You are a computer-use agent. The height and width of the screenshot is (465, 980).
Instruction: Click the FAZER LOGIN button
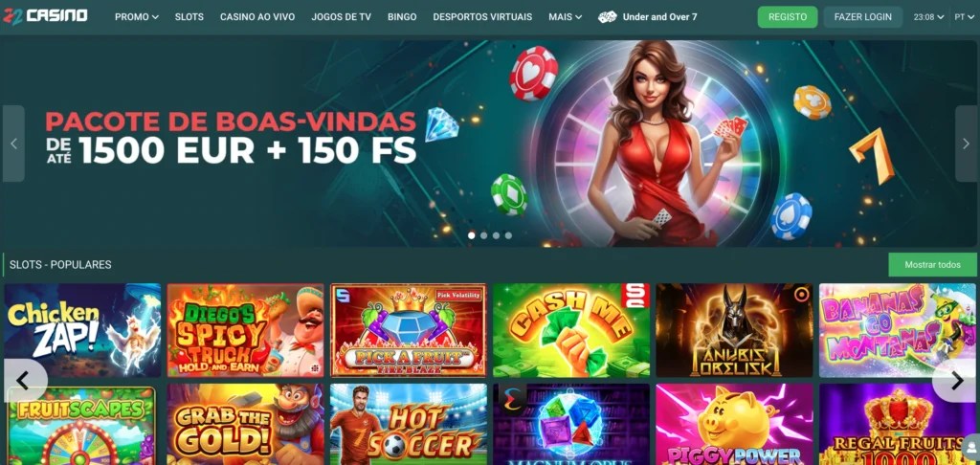tap(862, 17)
